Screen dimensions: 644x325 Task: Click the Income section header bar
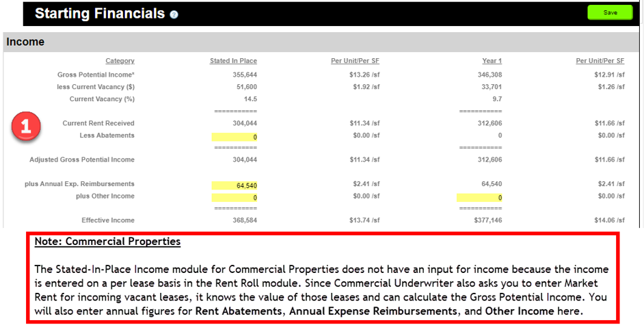point(321,42)
